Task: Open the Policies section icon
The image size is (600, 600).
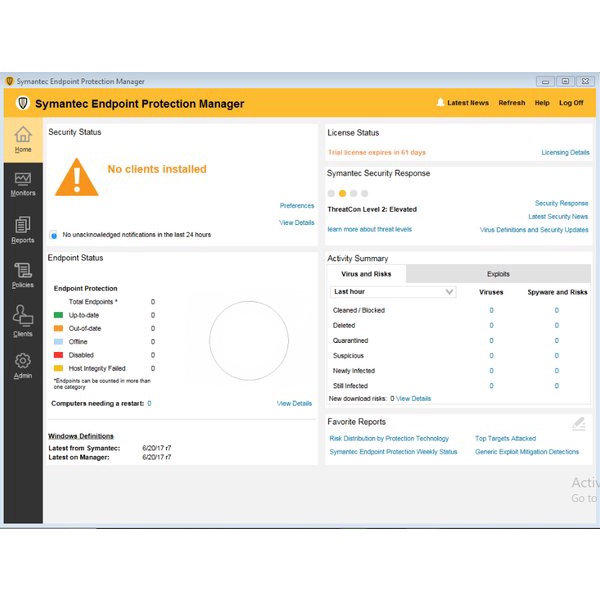Action: coord(23,270)
